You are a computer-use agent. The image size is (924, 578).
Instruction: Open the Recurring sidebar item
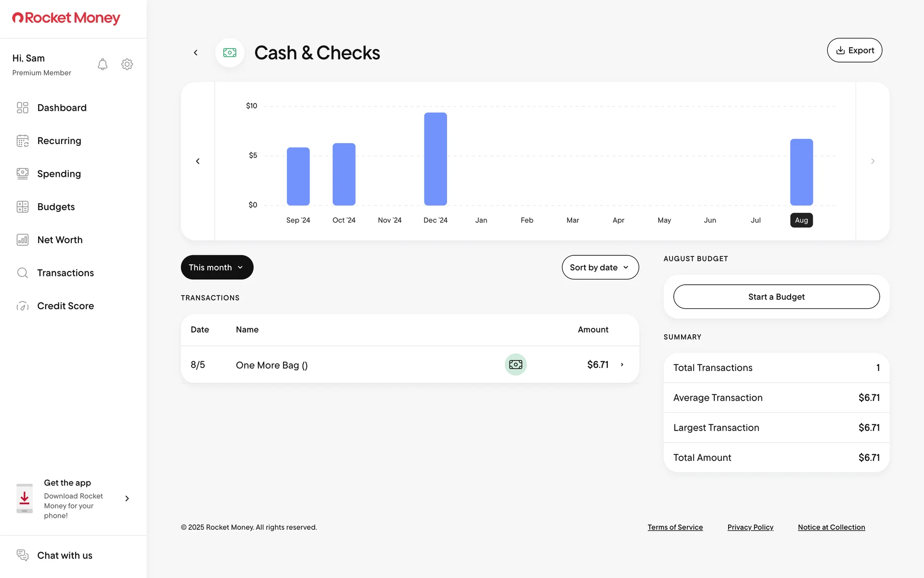pos(59,141)
